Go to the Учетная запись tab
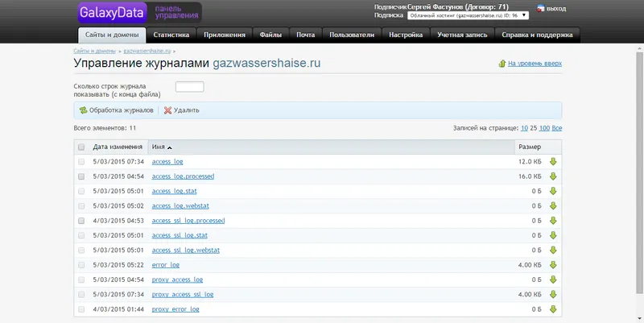This screenshot has width=644, height=323. [x=462, y=35]
